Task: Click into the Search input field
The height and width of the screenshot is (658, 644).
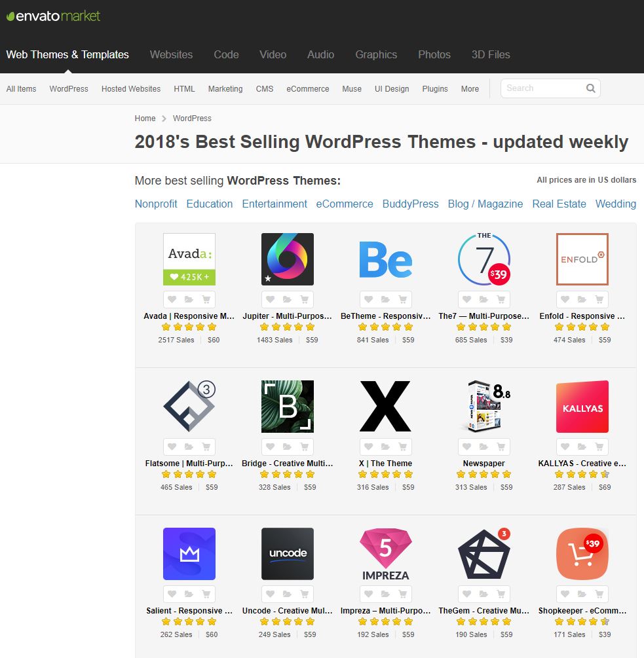Action: pyautogui.click(x=540, y=88)
